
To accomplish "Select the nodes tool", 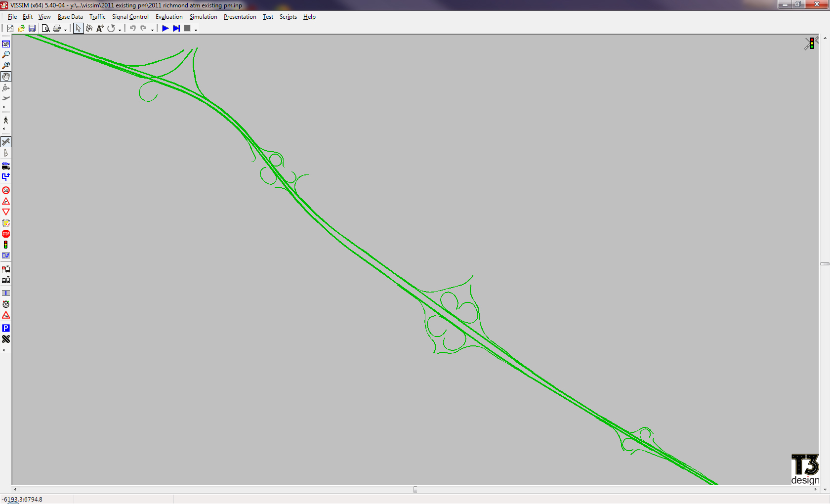I will 6,339.
